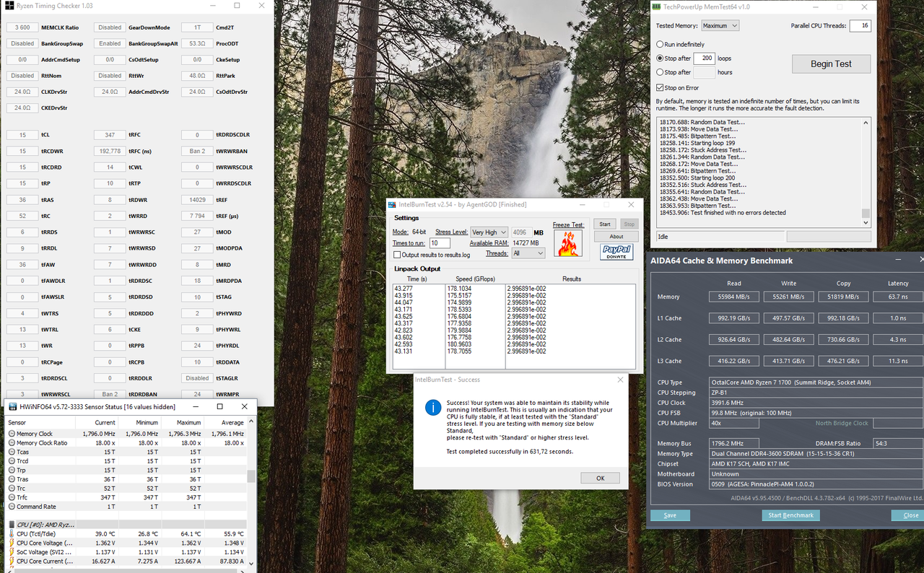Screen dimensions: 924x573
Task: Click OK in the IntelBurnTest Success dialog
Action: 600,478
